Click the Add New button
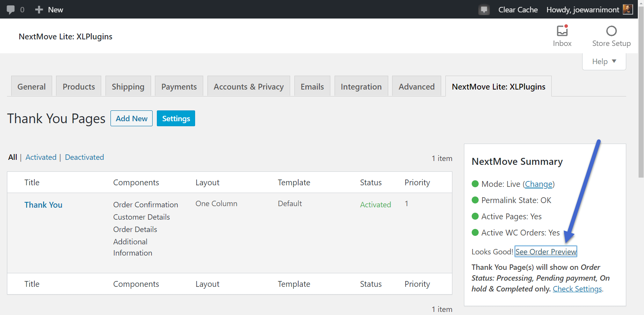This screenshot has height=315, width=644. click(x=131, y=119)
